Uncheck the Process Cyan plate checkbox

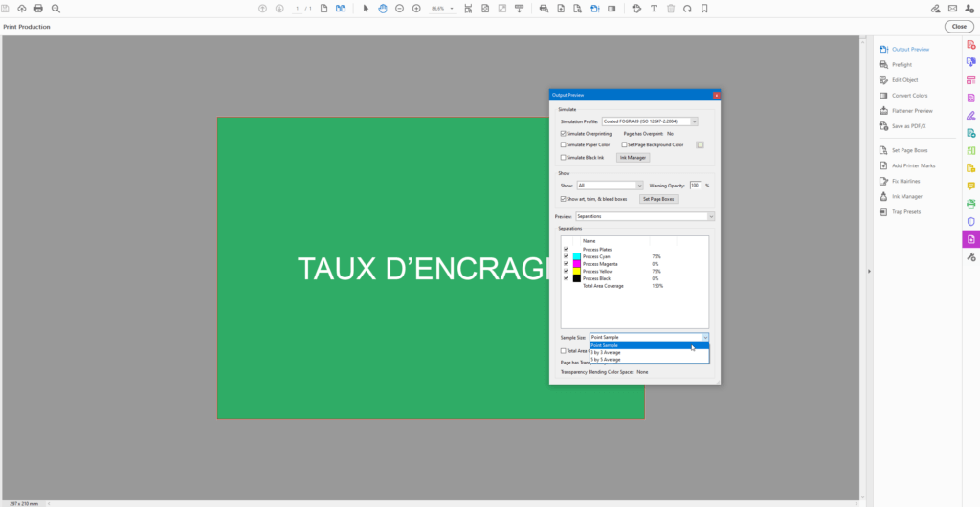click(566, 256)
